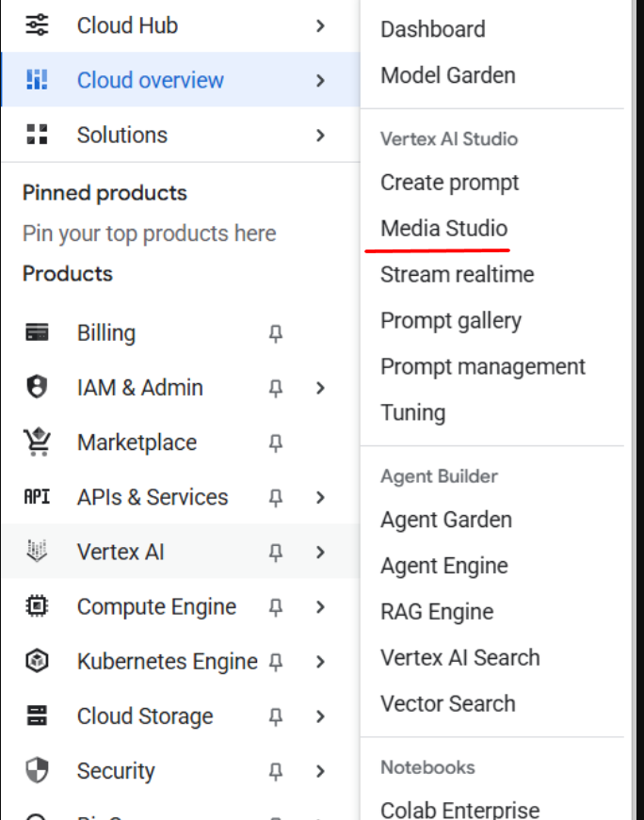The width and height of the screenshot is (644, 820).
Task: Click the Cloud Hub label
Action: click(127, 25)
